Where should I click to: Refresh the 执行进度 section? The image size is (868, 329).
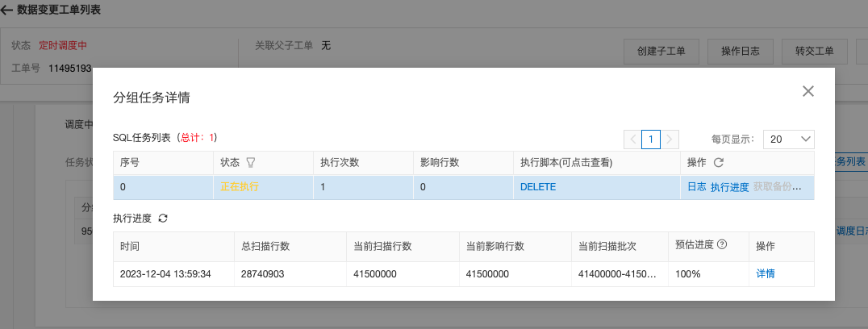163,219
